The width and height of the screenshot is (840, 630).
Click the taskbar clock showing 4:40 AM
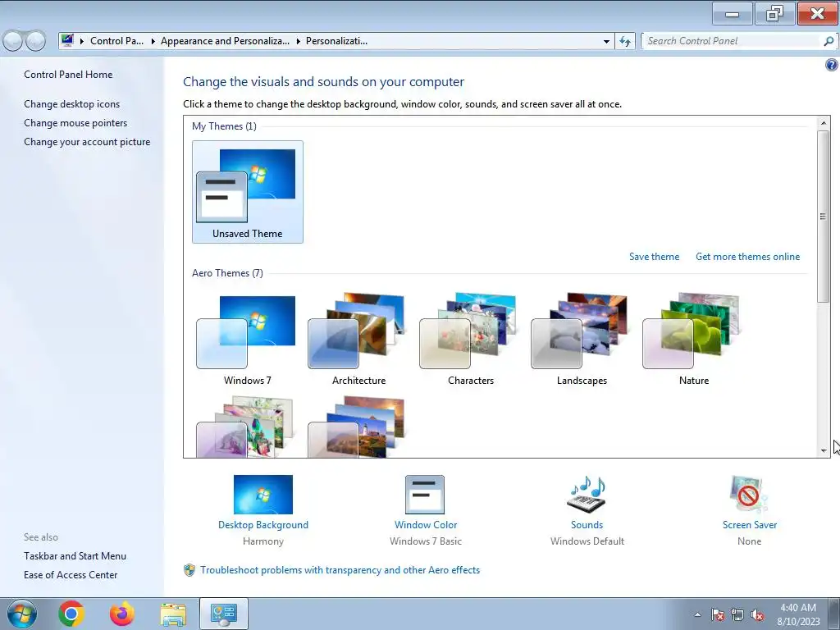798,614
